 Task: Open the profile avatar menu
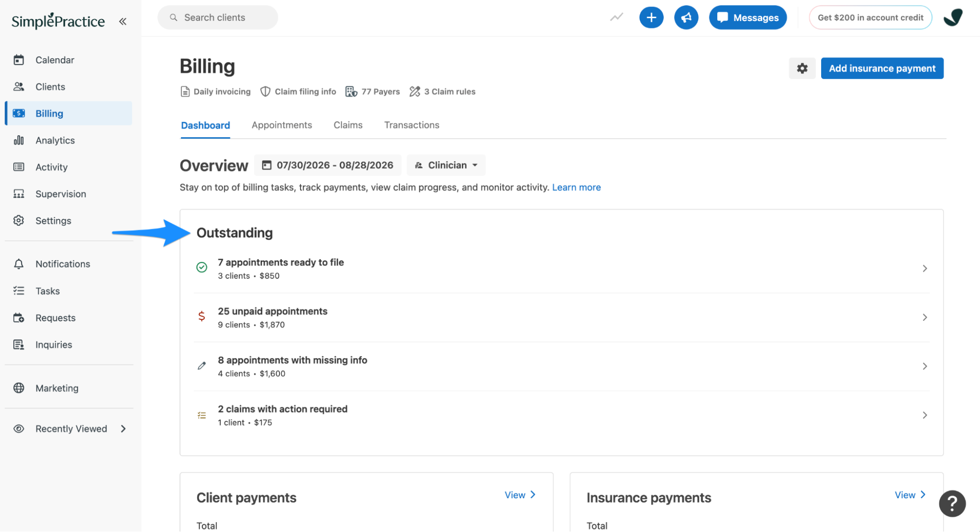(x=953, y=18)
